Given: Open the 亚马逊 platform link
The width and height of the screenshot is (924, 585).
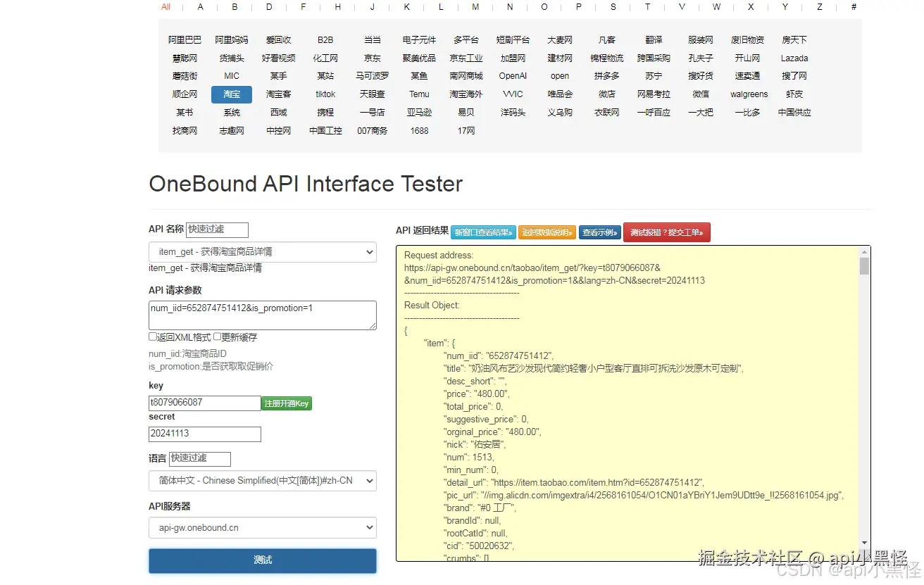Looking at the screenshot, I should coord(419,113).
